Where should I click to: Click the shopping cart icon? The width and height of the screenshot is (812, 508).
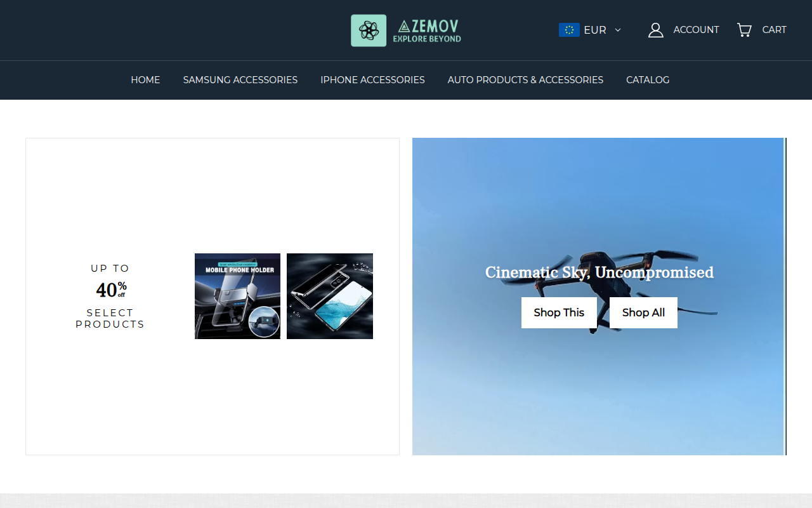(x=744, y=30)
